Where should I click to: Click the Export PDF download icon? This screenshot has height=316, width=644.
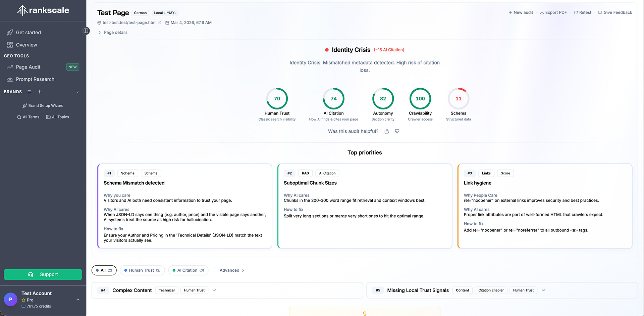tap(541, 12)
